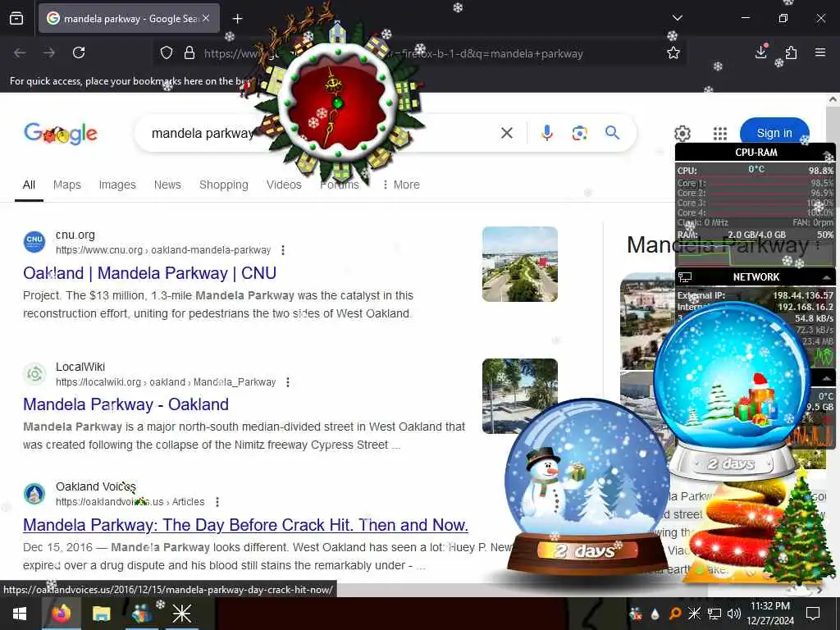Collapse the CPU-RAM widget with its arrow
840x630 pixels.
pyautogui.click(x=827, y=153)
